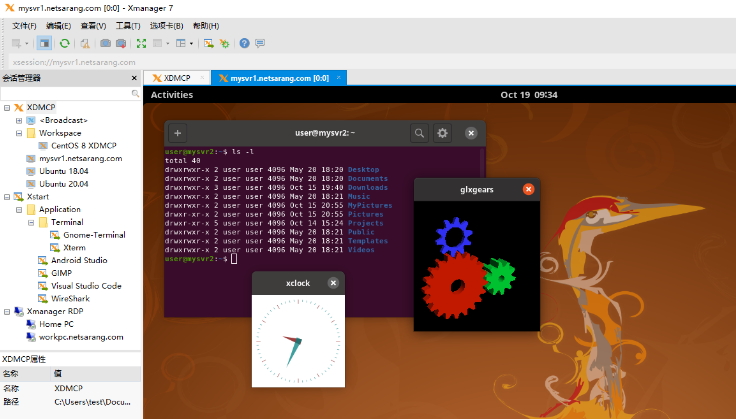This screenshot has width=736, height=419.
Task: Click the 值 column header in properties
Action: coord(96,373)
